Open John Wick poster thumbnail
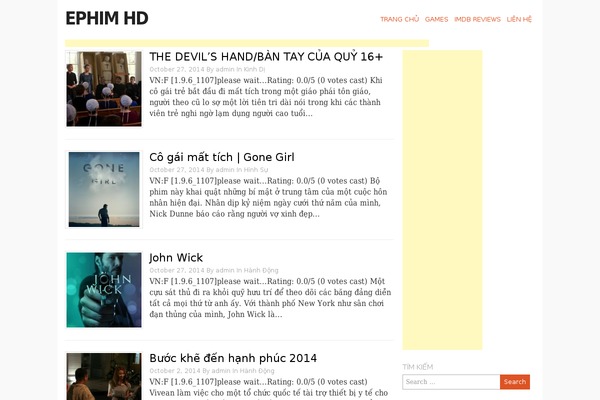 (104, 290)
